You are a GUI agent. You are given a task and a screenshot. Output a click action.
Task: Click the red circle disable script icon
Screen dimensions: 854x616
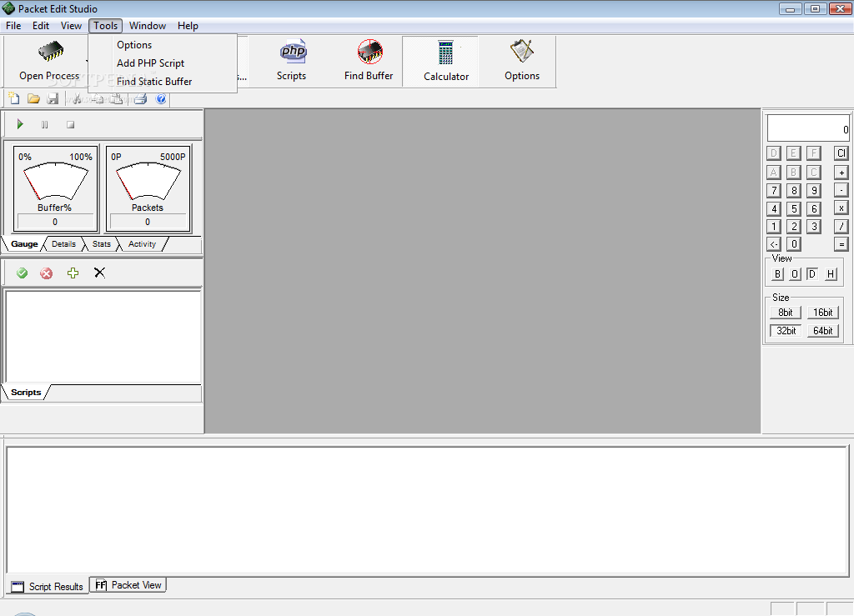47,273
